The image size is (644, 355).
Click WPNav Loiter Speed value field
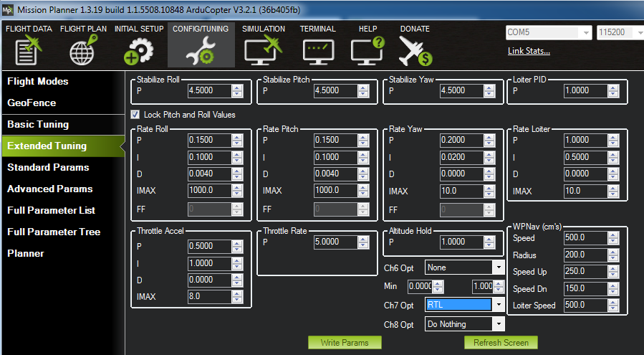[x=586, y=306]
